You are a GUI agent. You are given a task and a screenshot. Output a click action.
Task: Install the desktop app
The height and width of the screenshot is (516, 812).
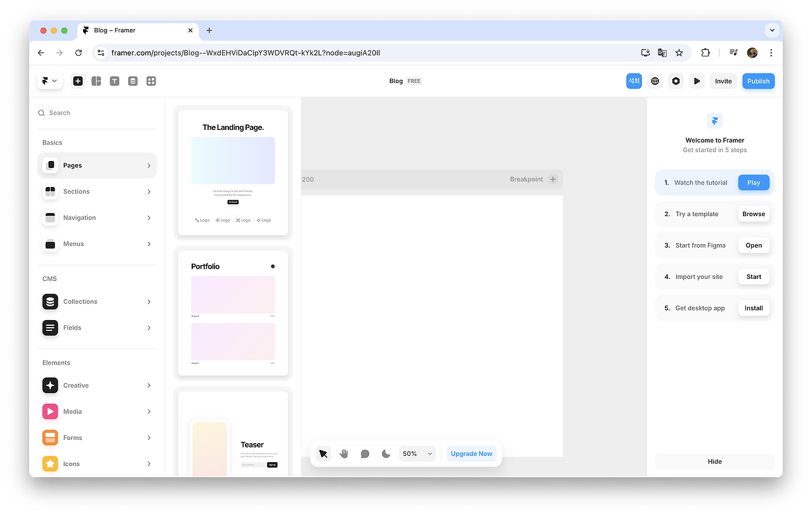(754, 308)
